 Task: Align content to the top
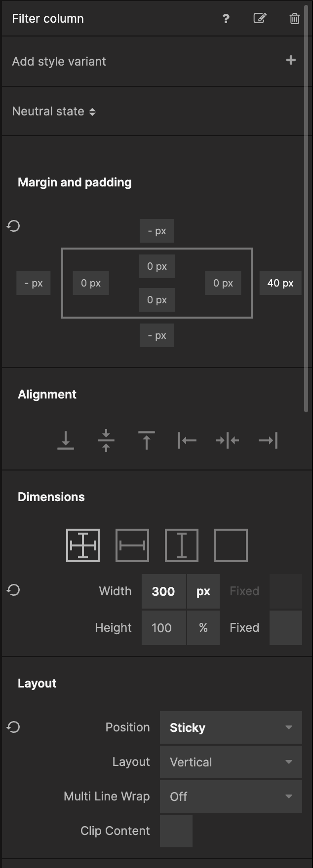pyautogui.click(x=147, y=440)
